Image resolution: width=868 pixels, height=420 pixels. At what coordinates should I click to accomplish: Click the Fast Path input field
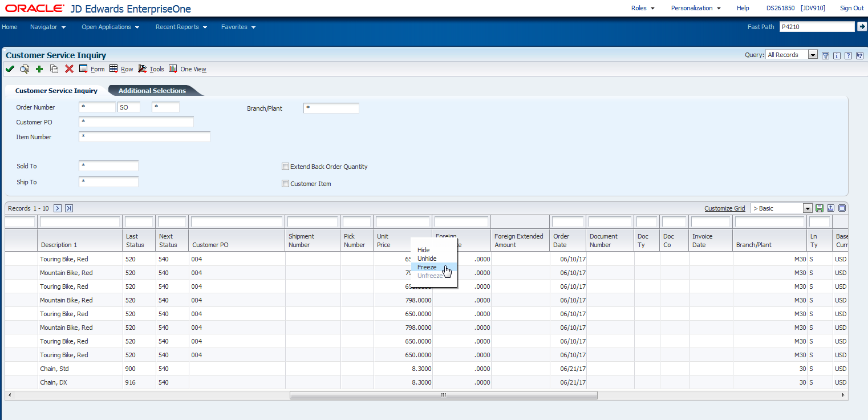tap(817, 26)
